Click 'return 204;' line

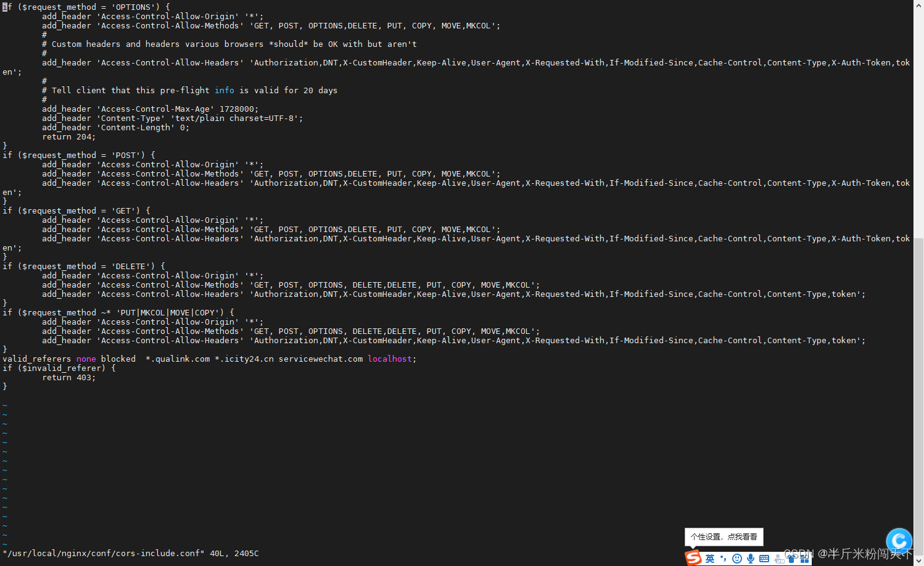click(69, 137)
